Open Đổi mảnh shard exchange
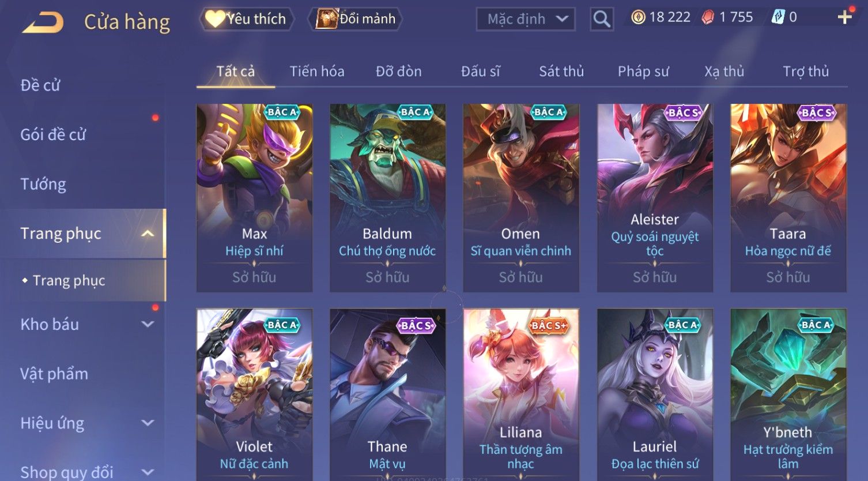Image resolution: width=868 pixels, height=481 pixels. tap(357, 19)
